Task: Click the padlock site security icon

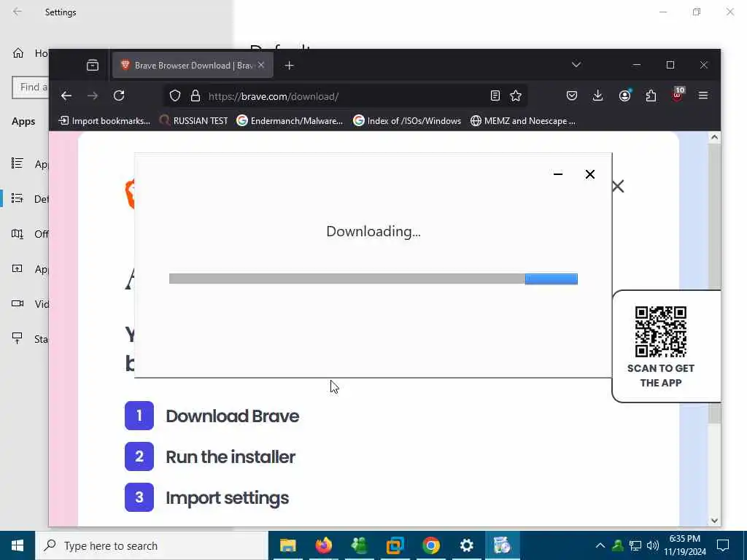Action: (x=196, y=96)
